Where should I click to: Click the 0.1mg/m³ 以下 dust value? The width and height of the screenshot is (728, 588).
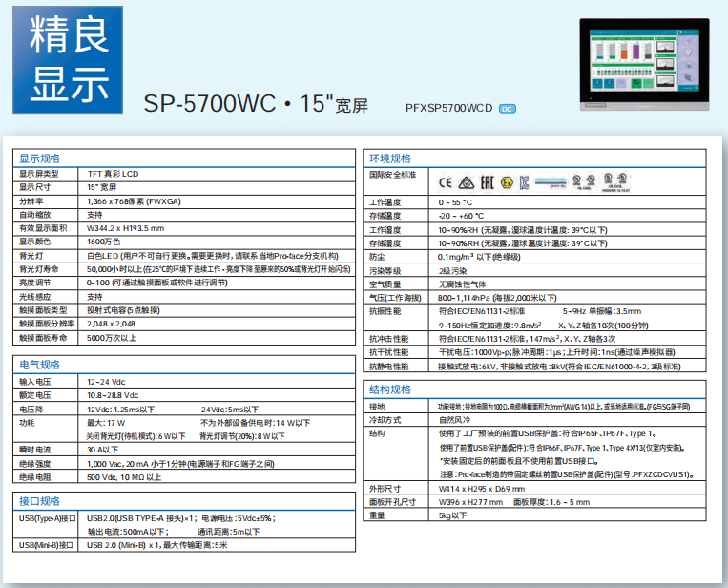pos(479,257)
